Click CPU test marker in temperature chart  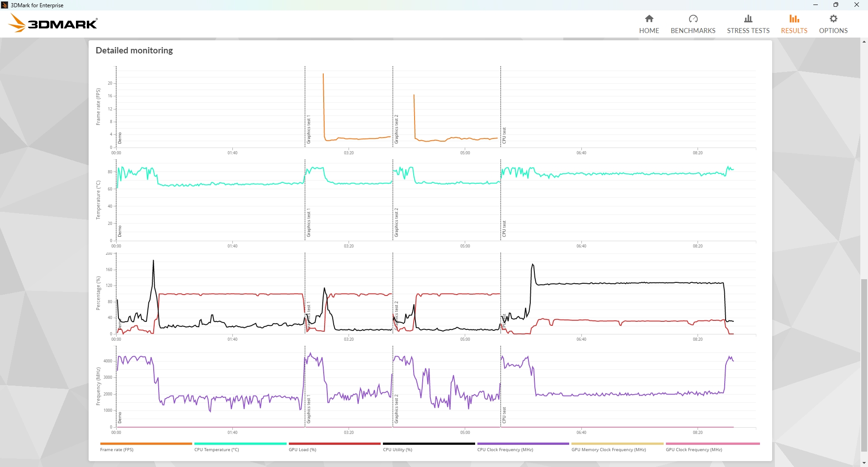pos(504,229)
